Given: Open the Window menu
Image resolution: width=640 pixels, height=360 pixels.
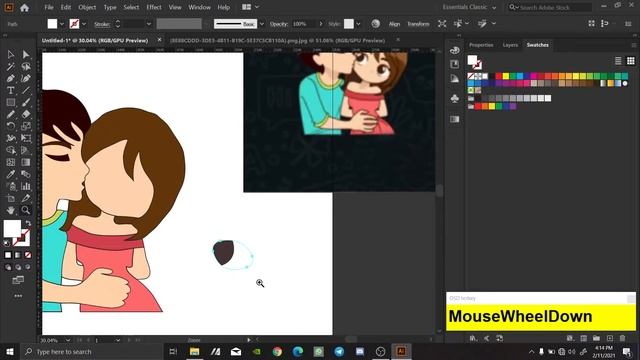Looking at the screenshot, I should point(199,7).
